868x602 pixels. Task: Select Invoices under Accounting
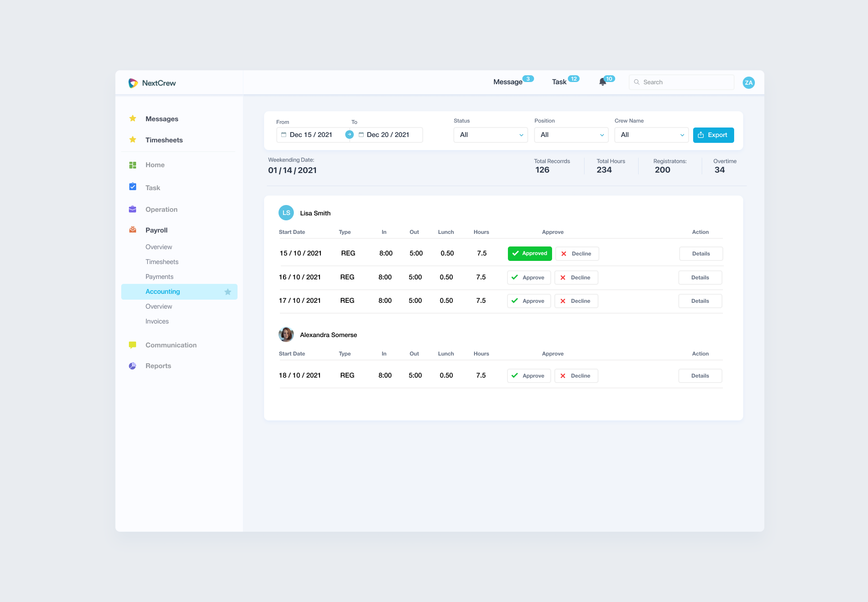tap(157, 321)
